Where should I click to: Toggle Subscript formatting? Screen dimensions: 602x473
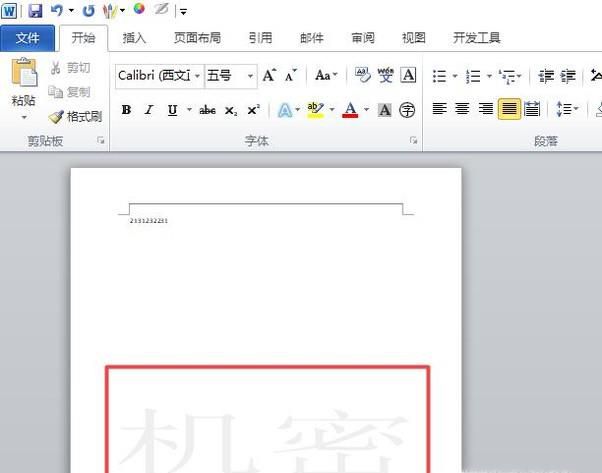[231, 111]
